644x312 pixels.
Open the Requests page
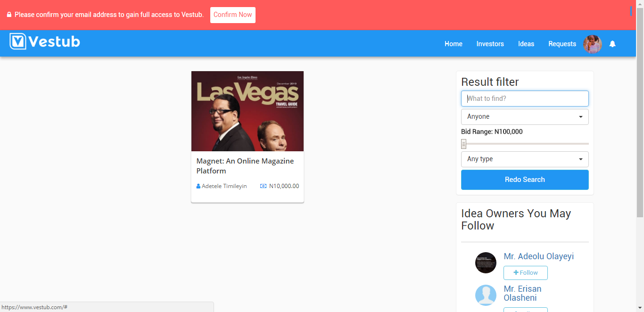click(562, 44)
